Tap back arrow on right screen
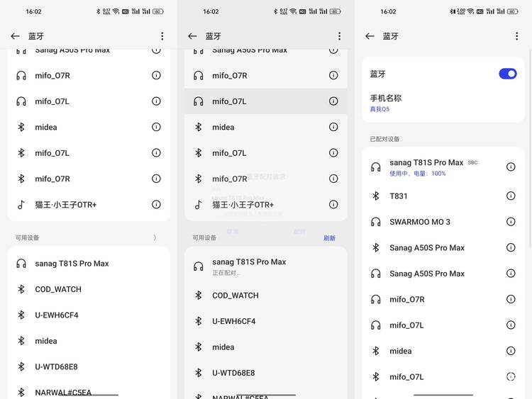This screenshot has height=399, width=532. coord(370,36)
